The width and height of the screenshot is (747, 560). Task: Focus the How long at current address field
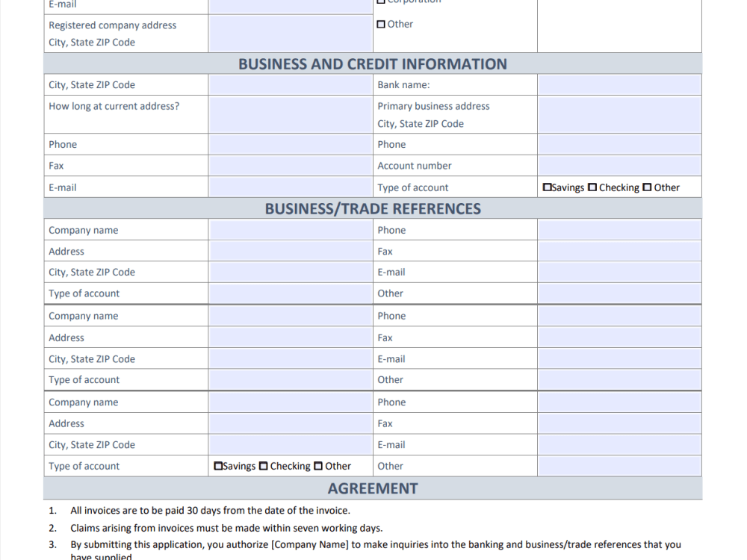[291, 114]
